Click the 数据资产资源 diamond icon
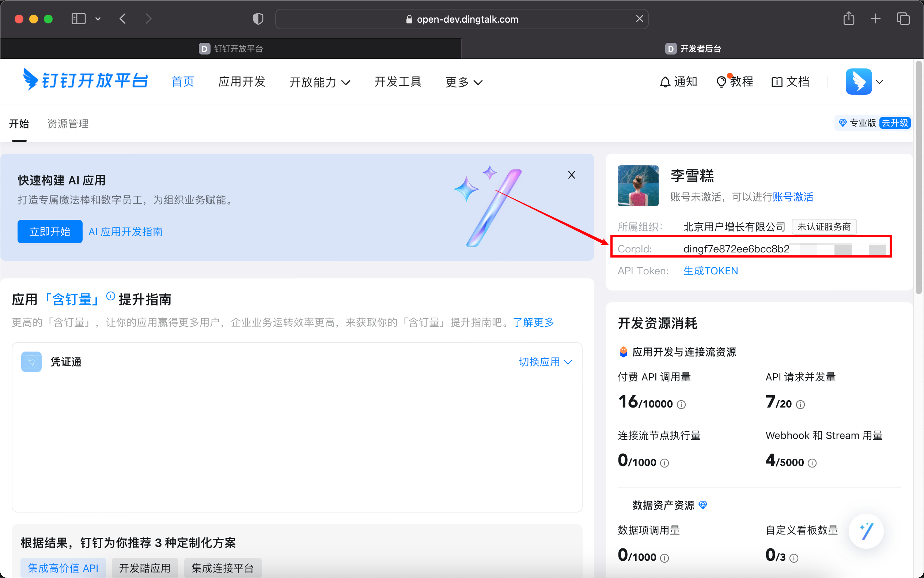Image resolution: width=924 pixels, height=578 pixels. pos(703,505)
